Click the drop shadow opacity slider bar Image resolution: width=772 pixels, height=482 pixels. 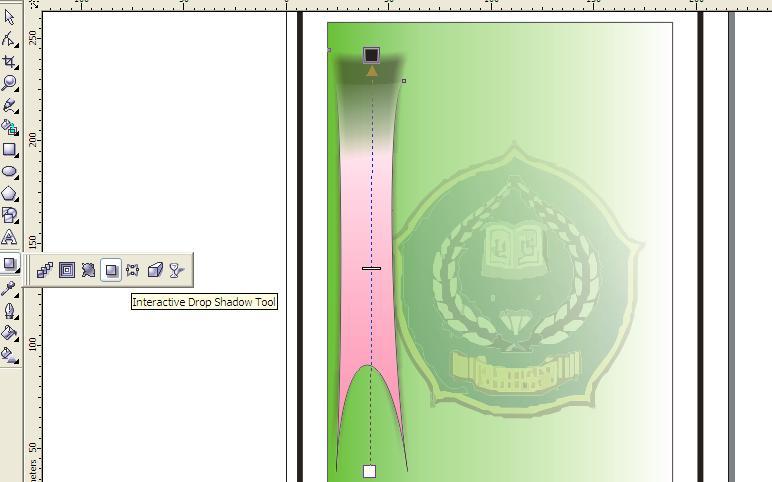coord(371,268)
